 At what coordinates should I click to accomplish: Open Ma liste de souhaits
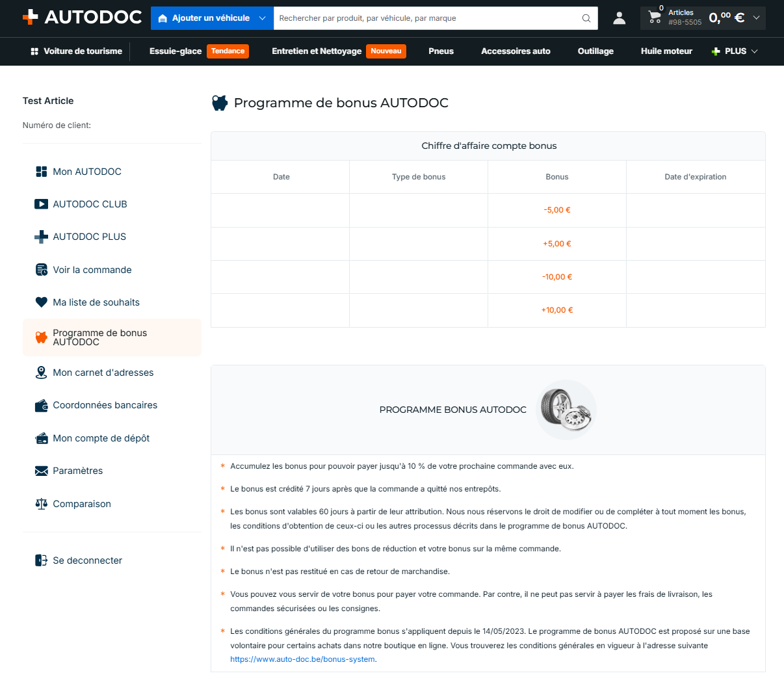(x=96, y=302)
